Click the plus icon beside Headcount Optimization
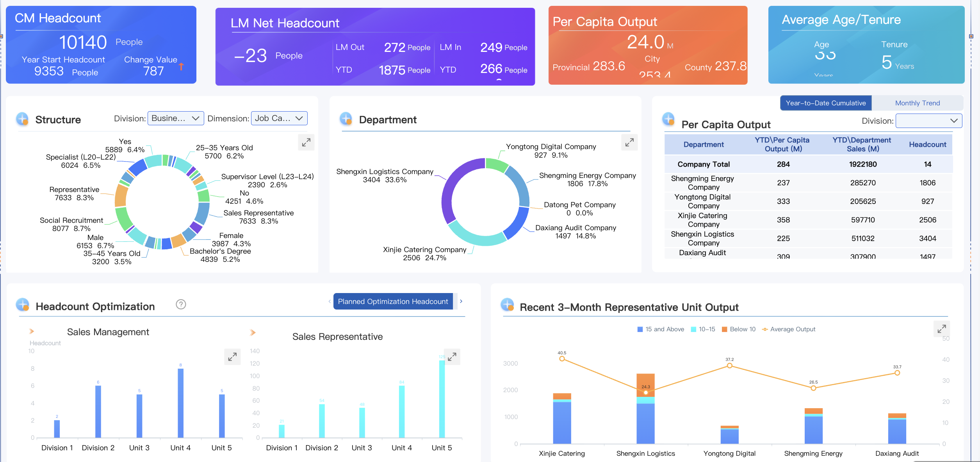Image resolution: width=980 pixels, height=462 pixels. point(23,305)
